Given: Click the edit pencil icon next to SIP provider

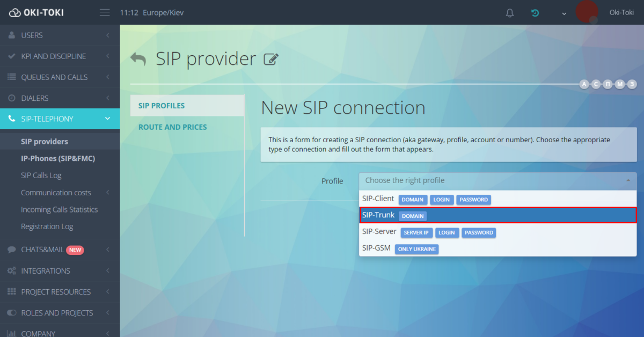Looking at the screenshot, I should click(x=272, y=59).
